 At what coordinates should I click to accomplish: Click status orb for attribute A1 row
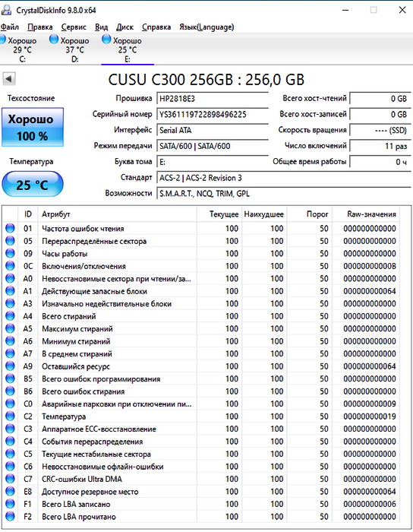(10, 291)
